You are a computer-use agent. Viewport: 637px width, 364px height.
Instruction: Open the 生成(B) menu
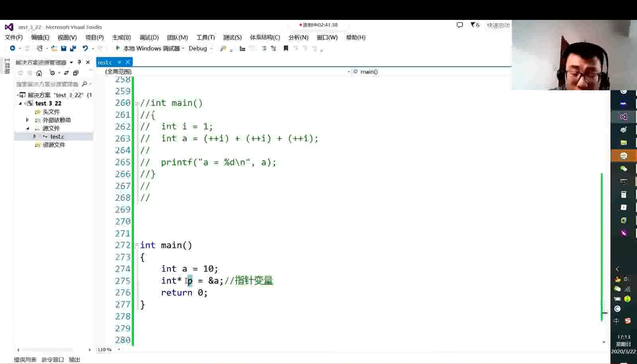click(x=121, y=38)
